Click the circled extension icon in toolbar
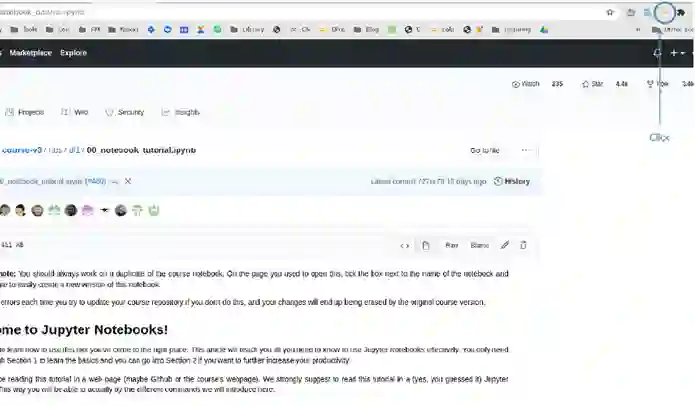 point(664,13)
